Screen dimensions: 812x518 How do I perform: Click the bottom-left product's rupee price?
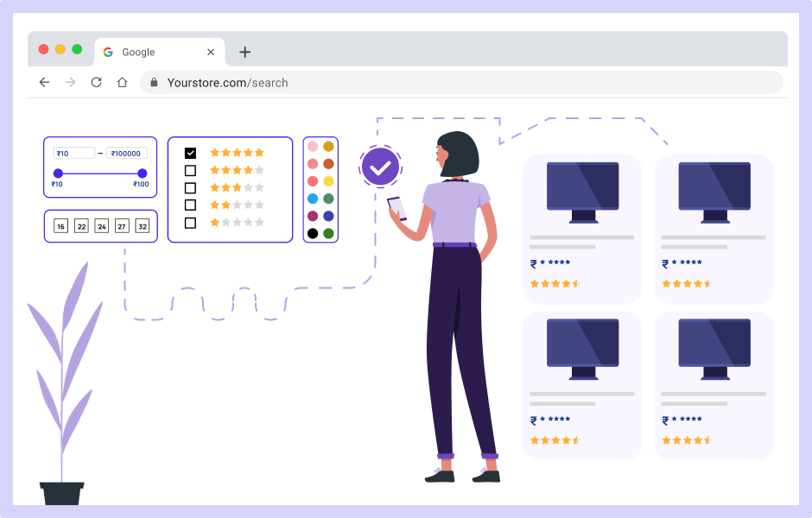pyautogui.click(x=550, y=420)
